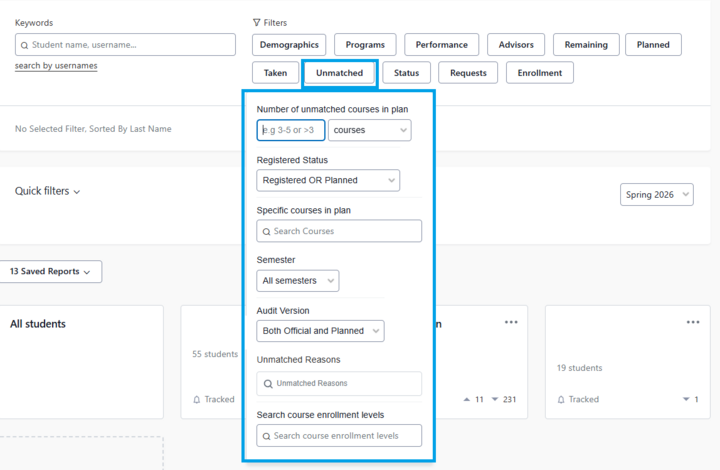Image resolution: width=720 pixels, height=470 pixels.
Task: Open the Demographics filter
Action: tap(289, 45)
